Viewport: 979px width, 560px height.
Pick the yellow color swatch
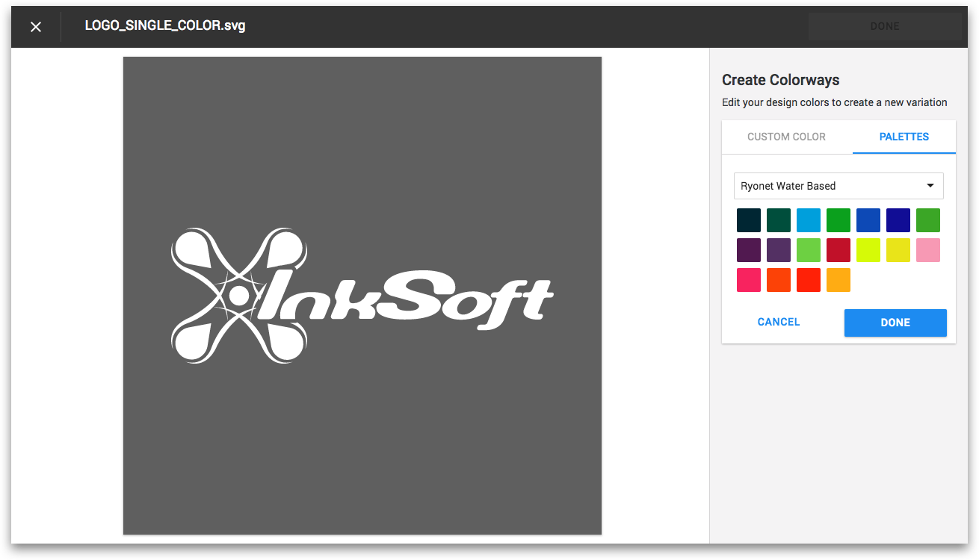(x=898, y=250)
